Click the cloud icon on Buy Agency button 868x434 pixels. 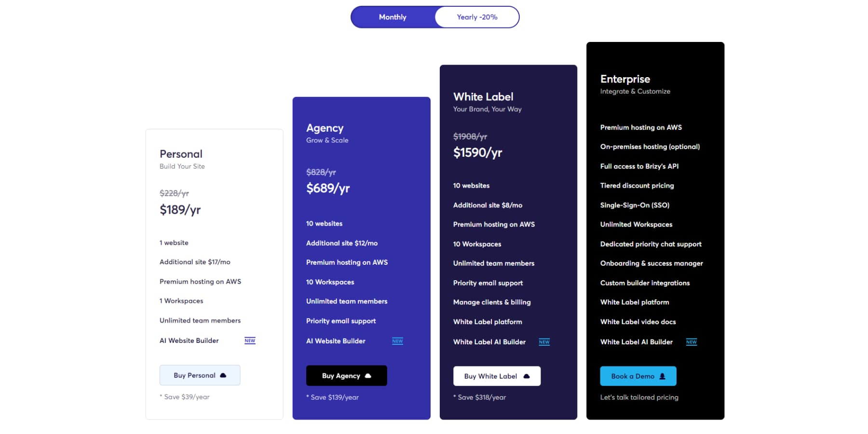(x=369, y=376)
